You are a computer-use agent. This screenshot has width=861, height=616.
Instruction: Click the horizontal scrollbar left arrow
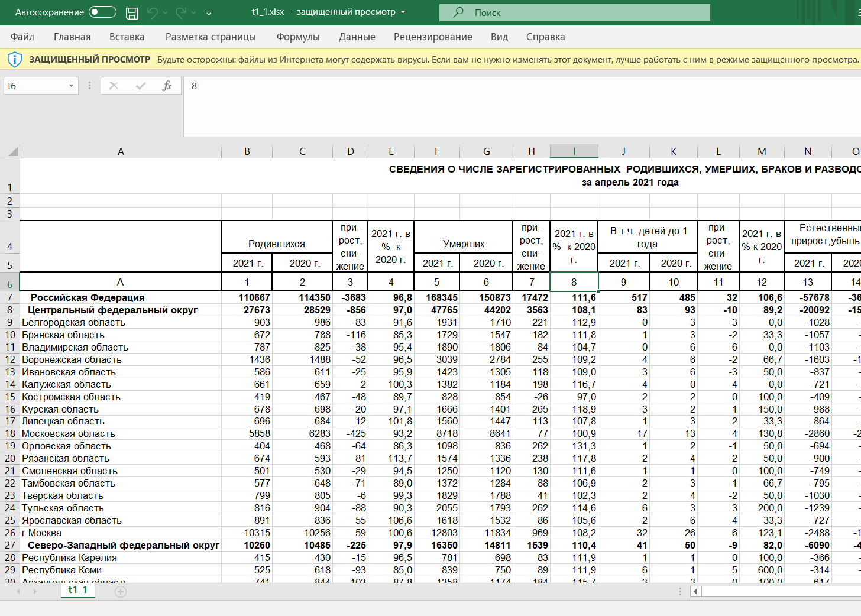(x=696, y=591)
